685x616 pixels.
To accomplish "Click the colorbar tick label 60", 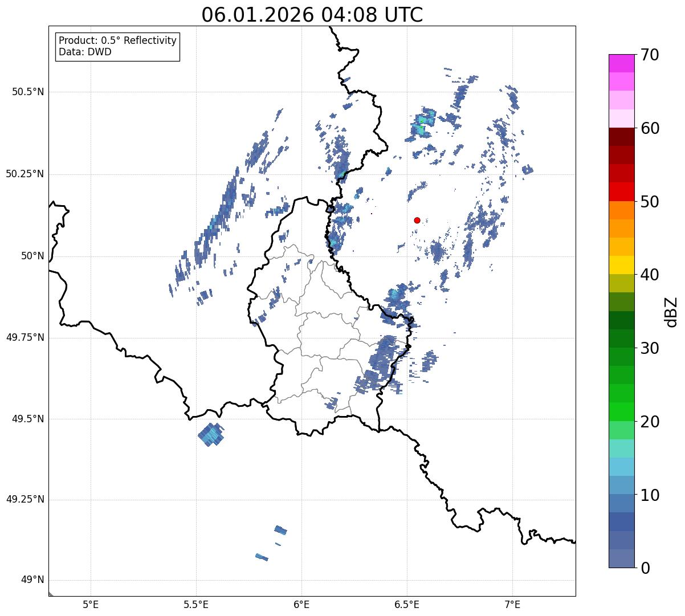I will coord(650,128).
